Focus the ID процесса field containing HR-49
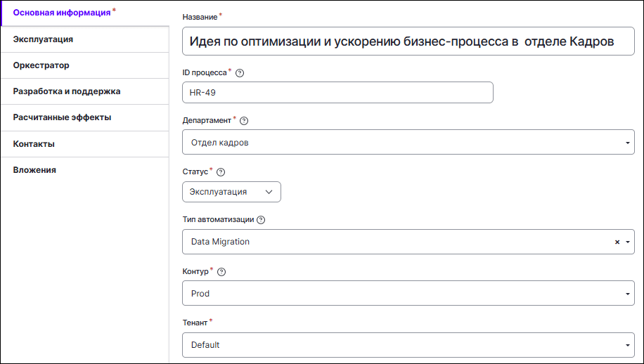The height and width of the screenshot is (364, 644). click(x=337, y=93)
